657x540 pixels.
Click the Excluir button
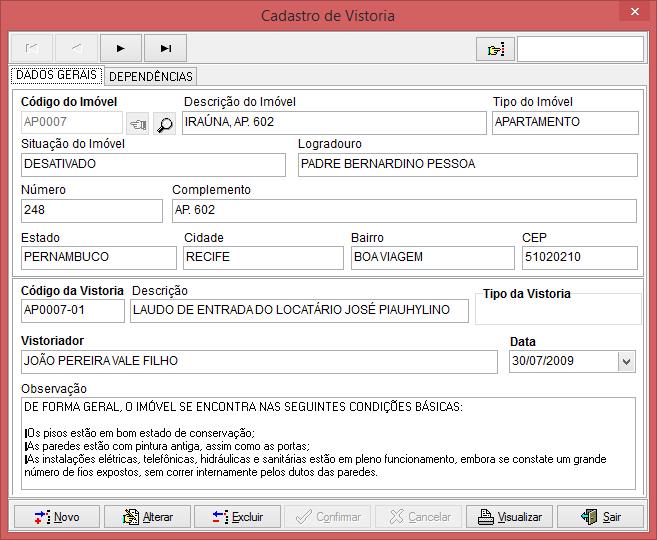tap(237, 517)
